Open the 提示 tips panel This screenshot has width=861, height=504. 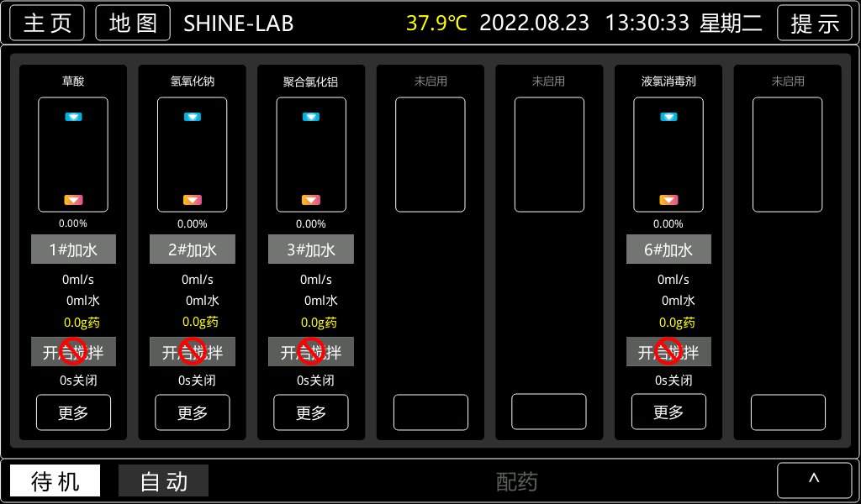[x=815, y=23]
